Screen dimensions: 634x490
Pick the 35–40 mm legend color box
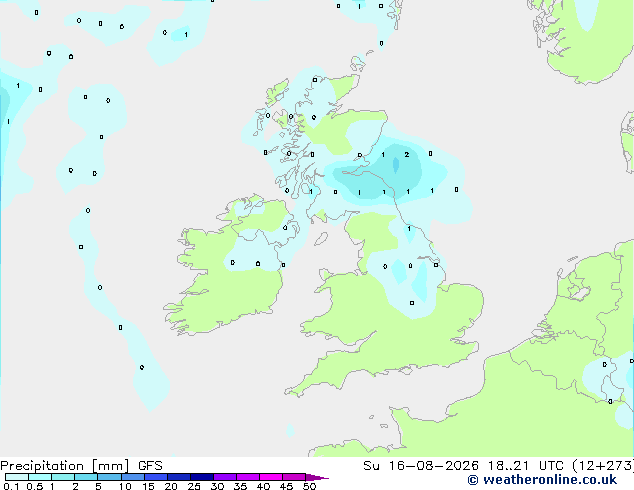click(248, 477)
